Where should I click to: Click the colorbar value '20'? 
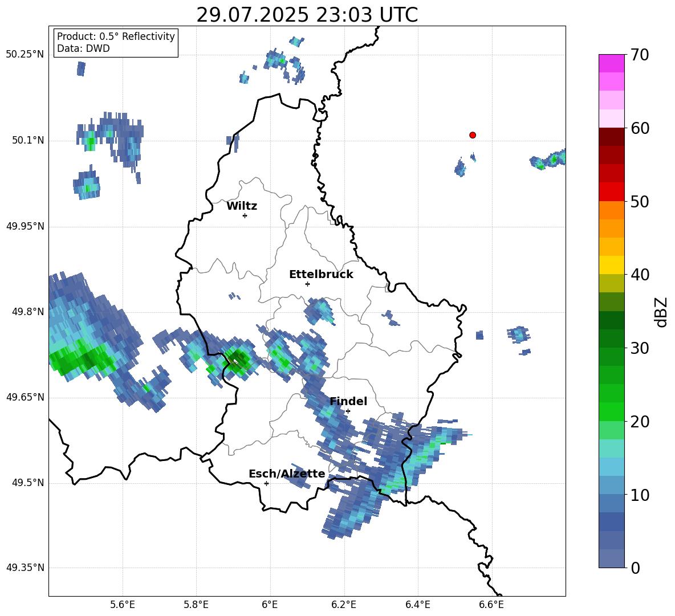[x=639, y=421]
